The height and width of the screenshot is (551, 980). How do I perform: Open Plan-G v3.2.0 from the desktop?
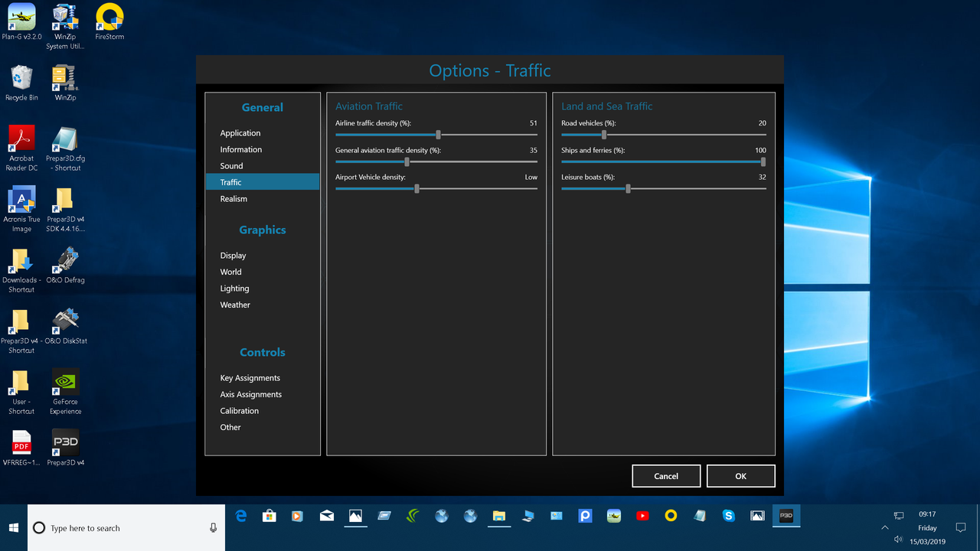coord(21,17)
